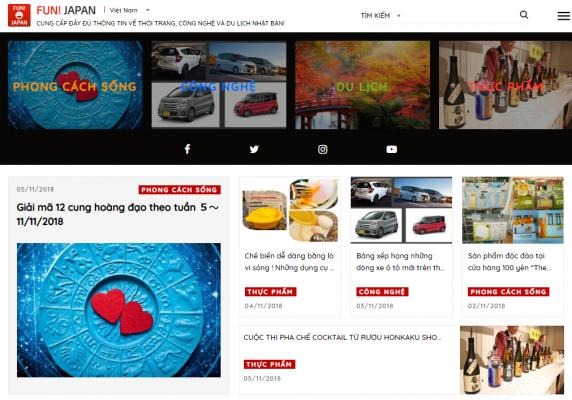The width and height of the screenshot is (572, 400).
Task: Click the search magnifier icon
Action: click(x=524, y=15)
